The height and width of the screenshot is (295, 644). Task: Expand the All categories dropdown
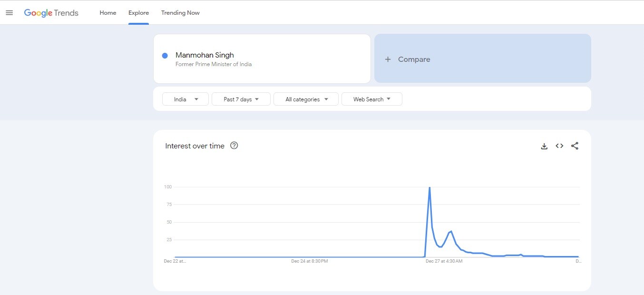306,99
